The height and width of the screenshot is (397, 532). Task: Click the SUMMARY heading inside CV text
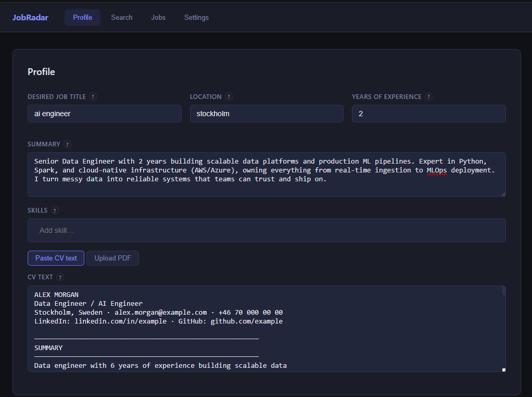[48, 348]
